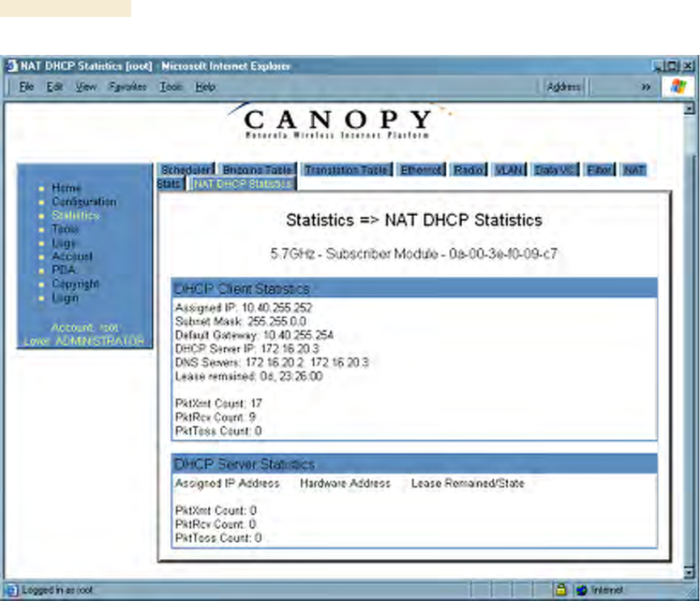Switch to the Bridging Table tab
Viewport: 700px width, 601px height.
point(257,170)
